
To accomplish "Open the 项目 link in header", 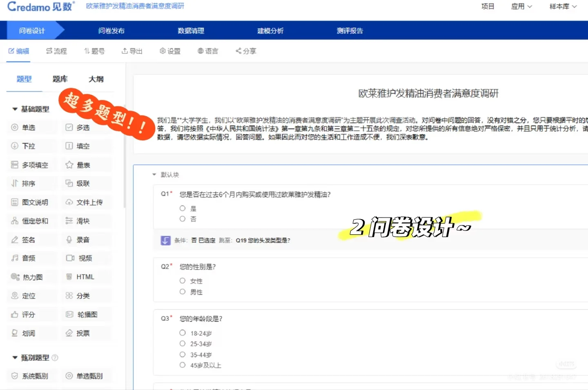I will point(488,7).
